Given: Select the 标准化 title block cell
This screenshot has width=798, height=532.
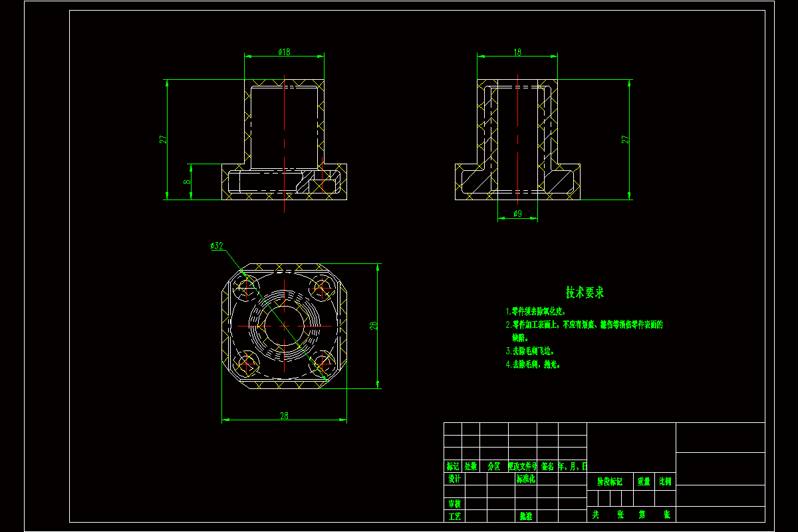Looking at the screenshot, I should pos(526,479).
